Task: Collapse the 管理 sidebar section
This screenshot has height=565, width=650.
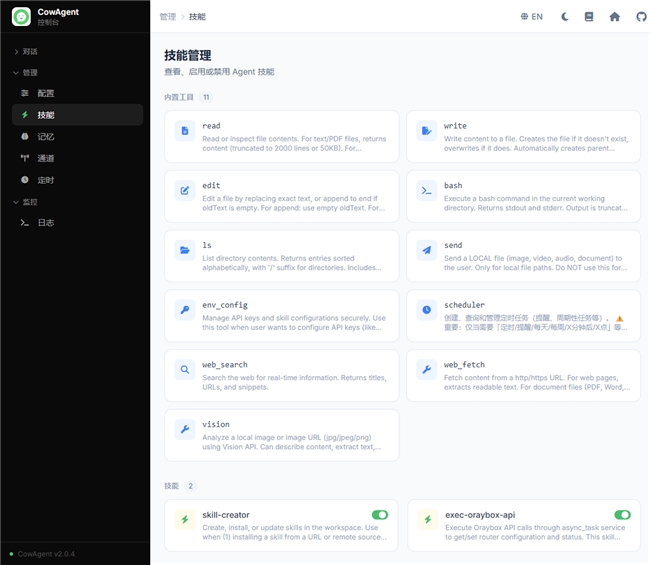Action: coord(30,72)
